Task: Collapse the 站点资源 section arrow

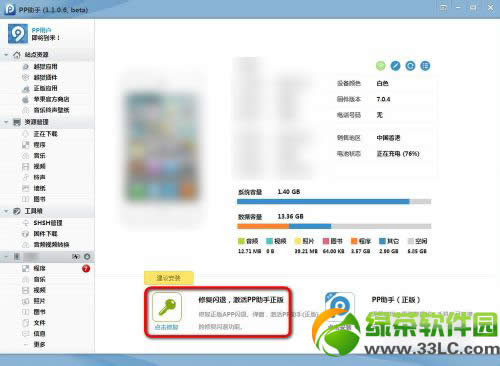Action: [x=6, y=55]
